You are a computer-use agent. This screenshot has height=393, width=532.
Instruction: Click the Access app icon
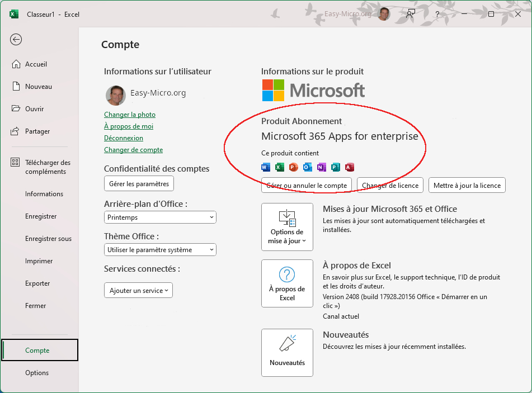point(350,167)
